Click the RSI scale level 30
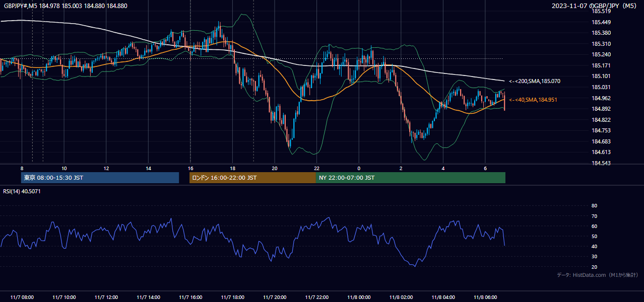Viewport: 644px width, 302px height. pyautogui.click(x=594, y=257)
